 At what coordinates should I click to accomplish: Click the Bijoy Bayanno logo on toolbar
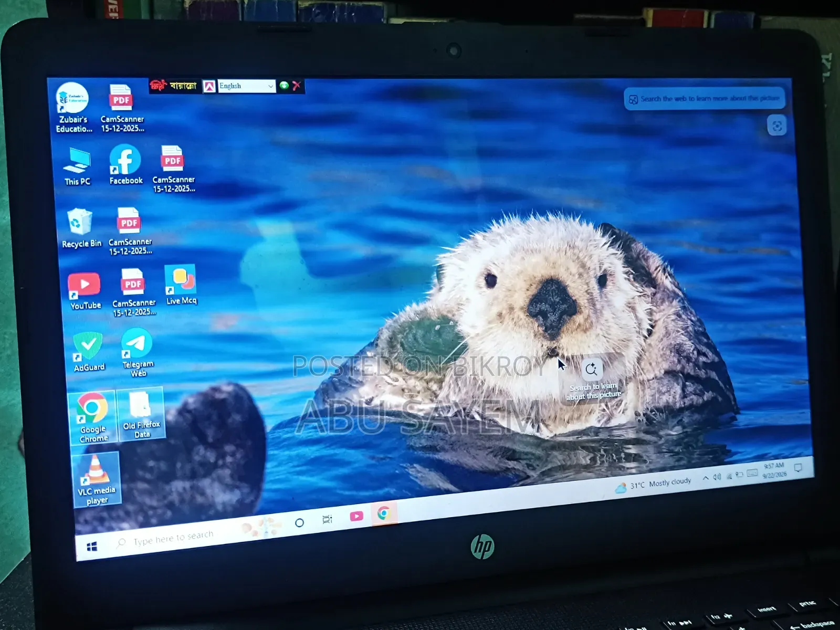[x=173, y=86]
